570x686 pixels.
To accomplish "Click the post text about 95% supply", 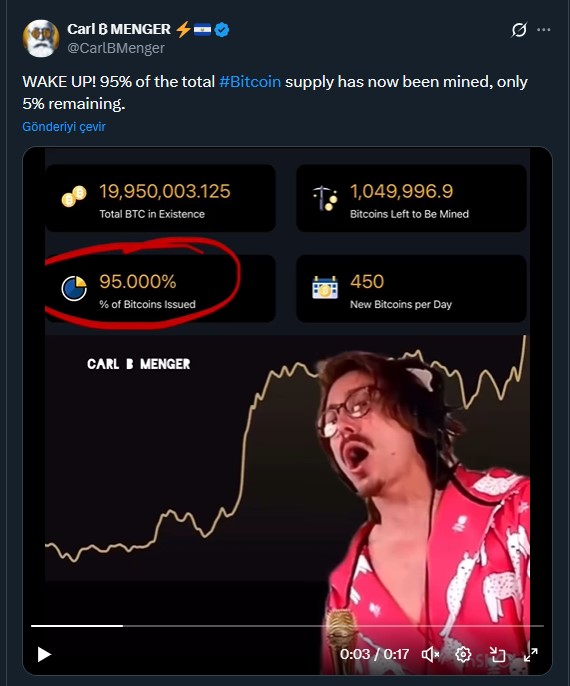I will point(275,93).
